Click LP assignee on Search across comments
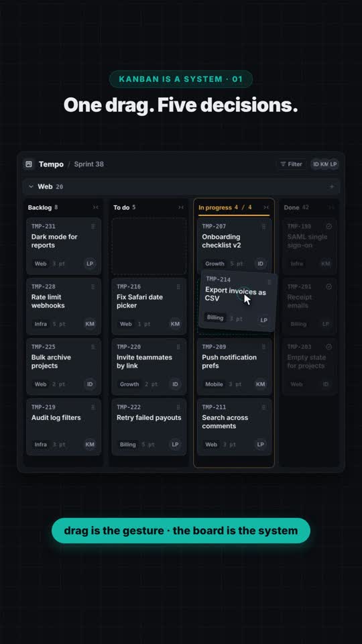The height and width of the screenshot is (644, 362). tap(261, 444)
